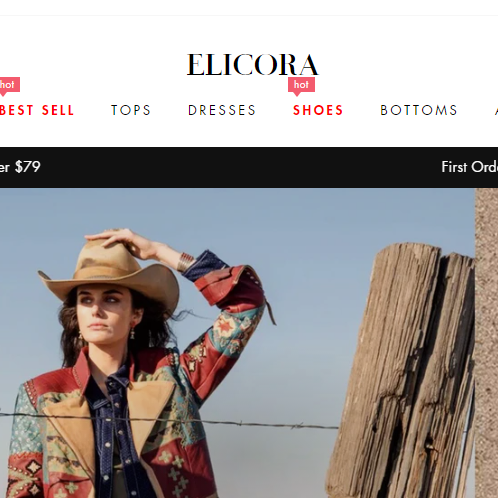The height and width of the screenshot is (498, 498).
Task: Click the hot badge above SHOES
Action: click(301, 86)
